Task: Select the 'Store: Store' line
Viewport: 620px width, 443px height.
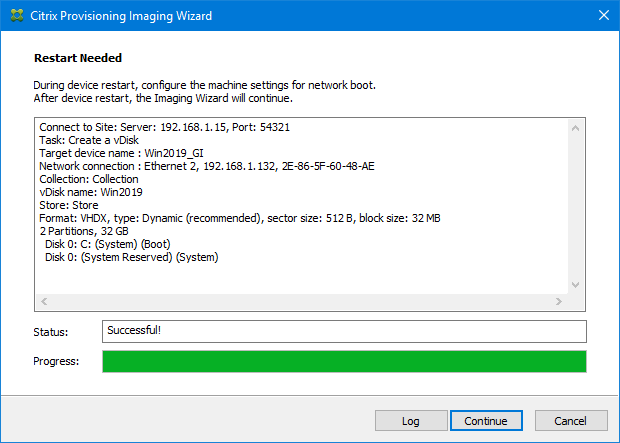Action: click(69, 205)
